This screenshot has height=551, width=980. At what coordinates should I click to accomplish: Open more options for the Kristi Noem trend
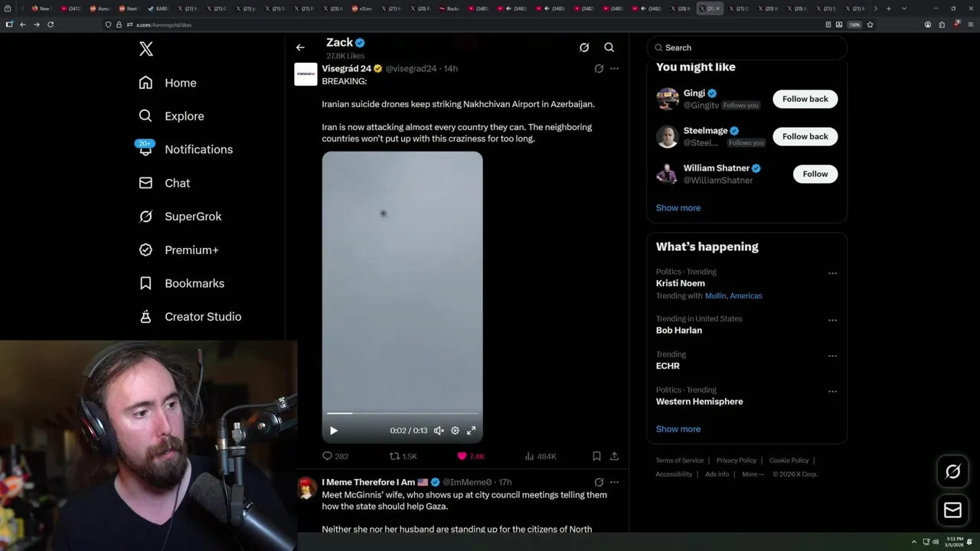coord(832,273)
